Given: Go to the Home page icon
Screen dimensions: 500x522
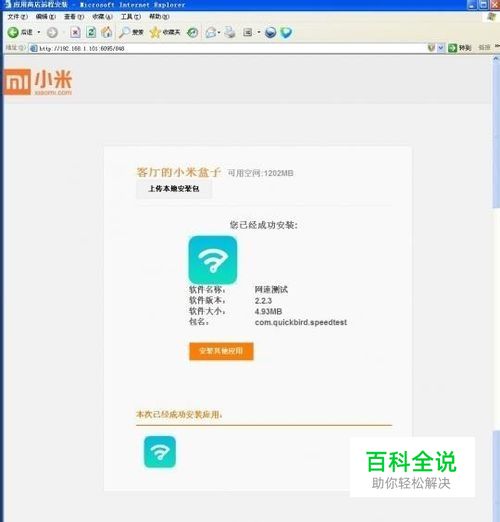Looking at the screenshot, I should point(107,32).
